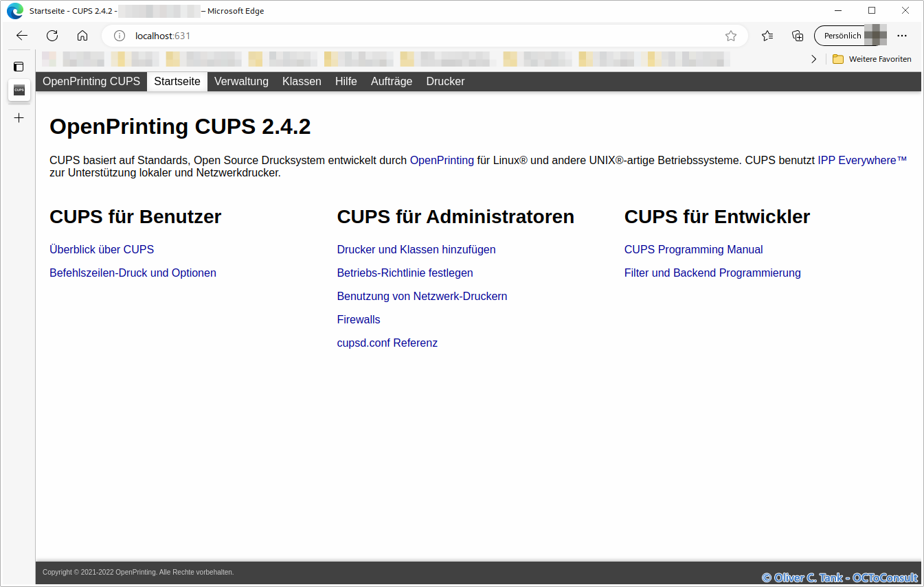Click the heading CUPS für Benutzer
The height and width of the screenshot is (587, 924).
pos(135,217)
